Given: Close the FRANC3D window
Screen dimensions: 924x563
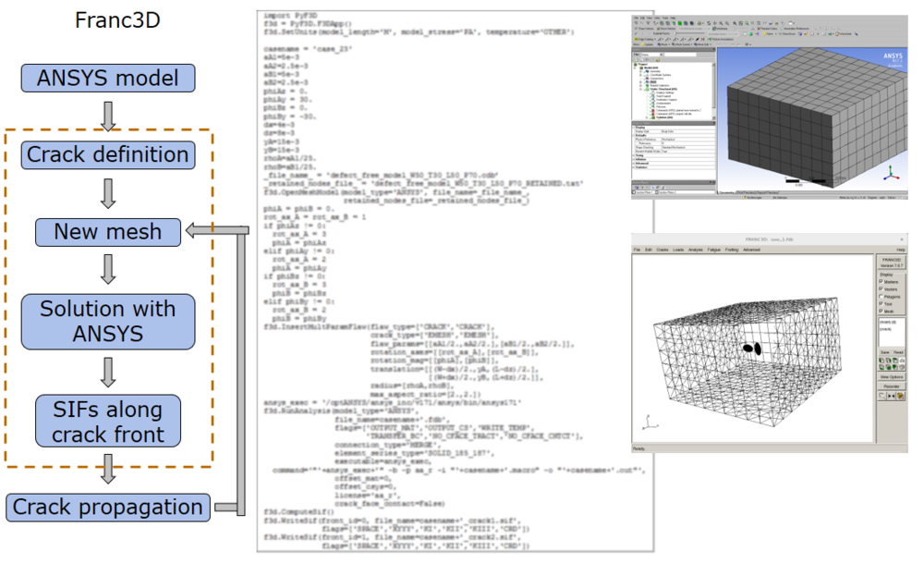Looking at the screenshot, I should [x=902, y=239].
